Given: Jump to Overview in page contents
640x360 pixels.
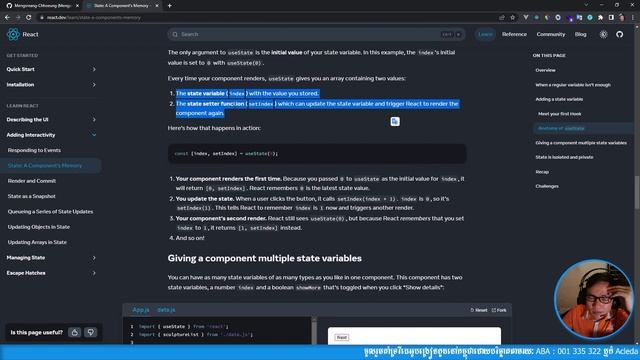Looking at the screenshot, I should (x=545, y=70).
